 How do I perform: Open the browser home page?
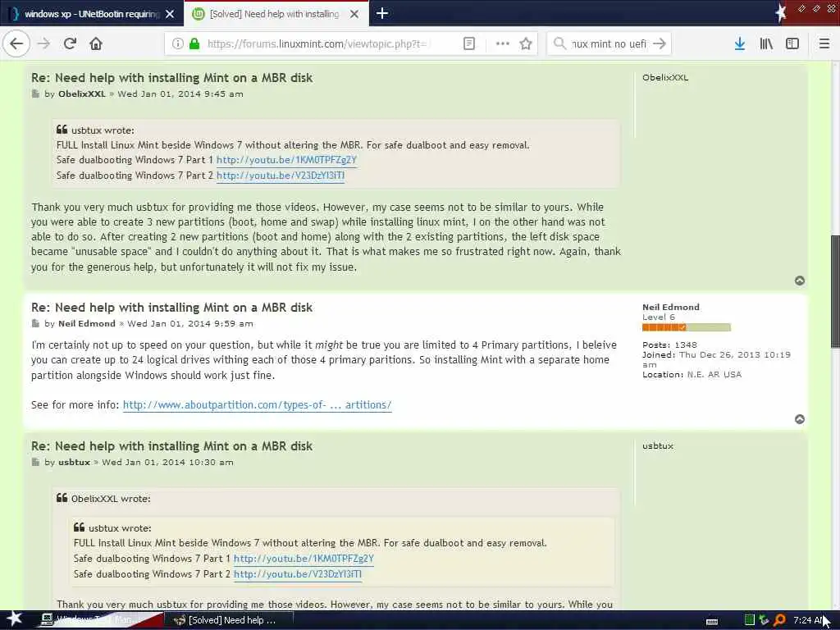96,43
